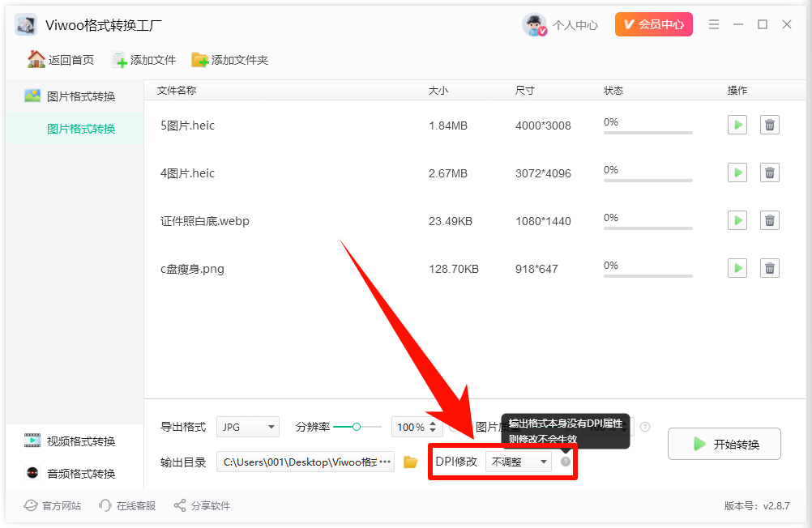This screenshot has width=812, height=528.
Task: Open 会员中心 membership button
Action: pyautogui.click(x=653, y=24)
